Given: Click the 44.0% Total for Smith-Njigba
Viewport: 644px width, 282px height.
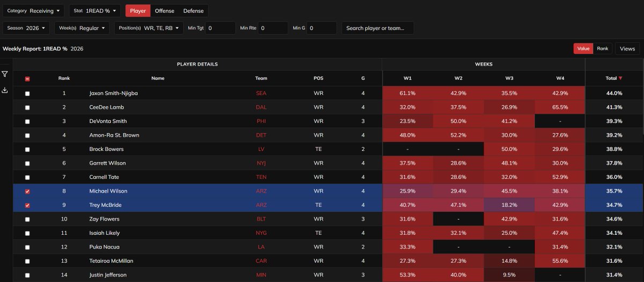Looking at the screenshot, I should 614,93.
